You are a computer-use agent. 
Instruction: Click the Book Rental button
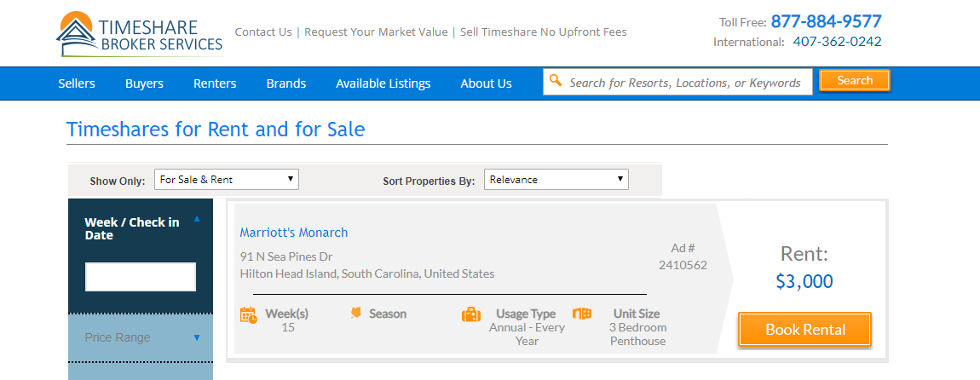coord(805,330)
